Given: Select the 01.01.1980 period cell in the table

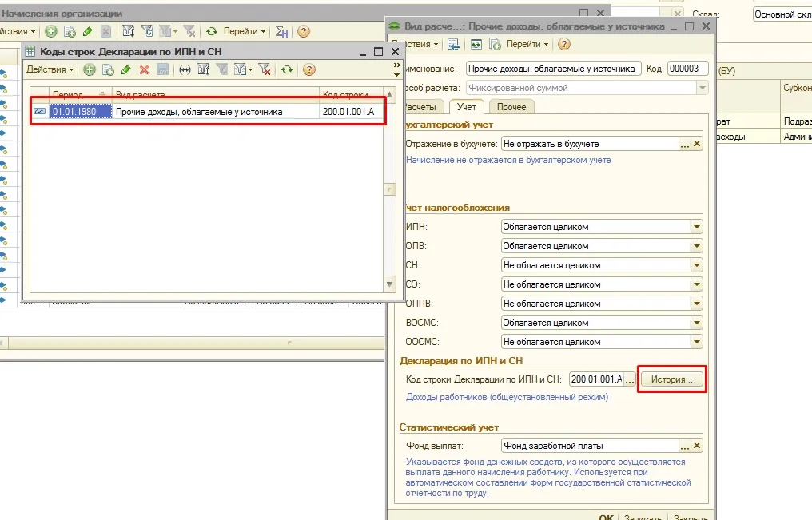Looking at the screenshot, I should [x=80, y=112].
